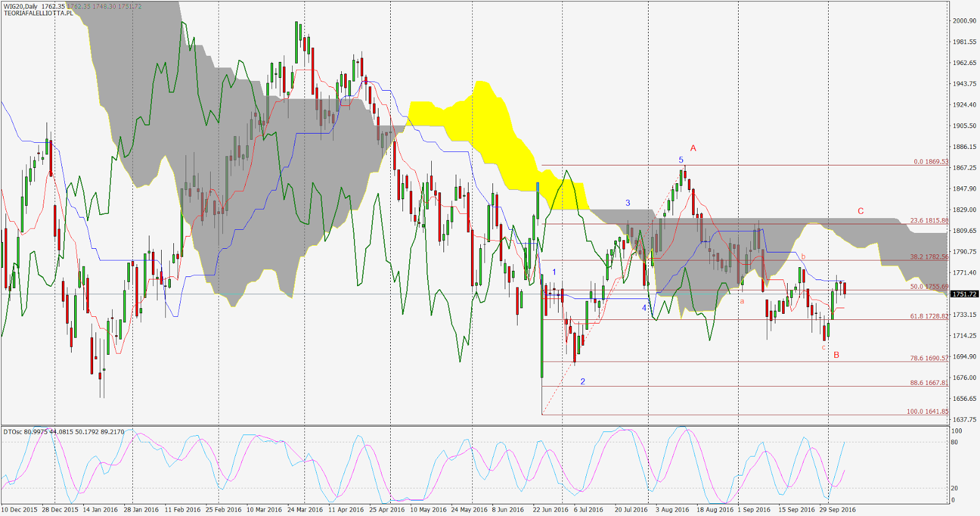Click date label 22 Jun 2016
This screenshot has height=516, width=980.
tap(551, 509)
